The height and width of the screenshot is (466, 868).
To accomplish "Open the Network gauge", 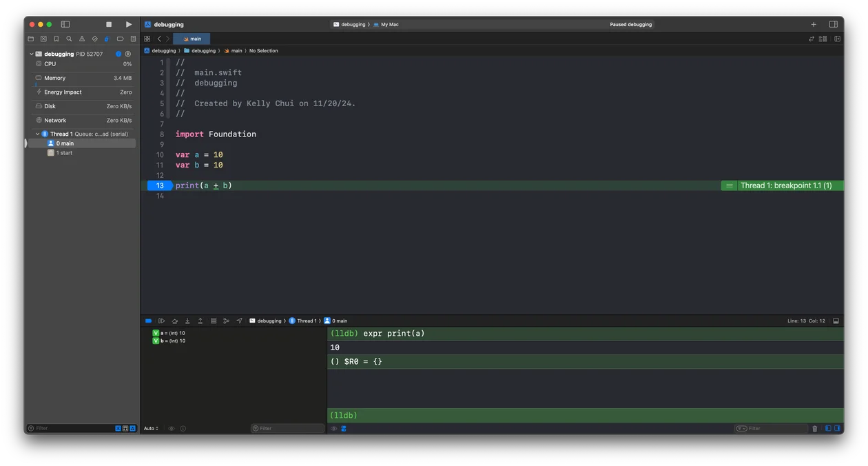I will [83, 120].
